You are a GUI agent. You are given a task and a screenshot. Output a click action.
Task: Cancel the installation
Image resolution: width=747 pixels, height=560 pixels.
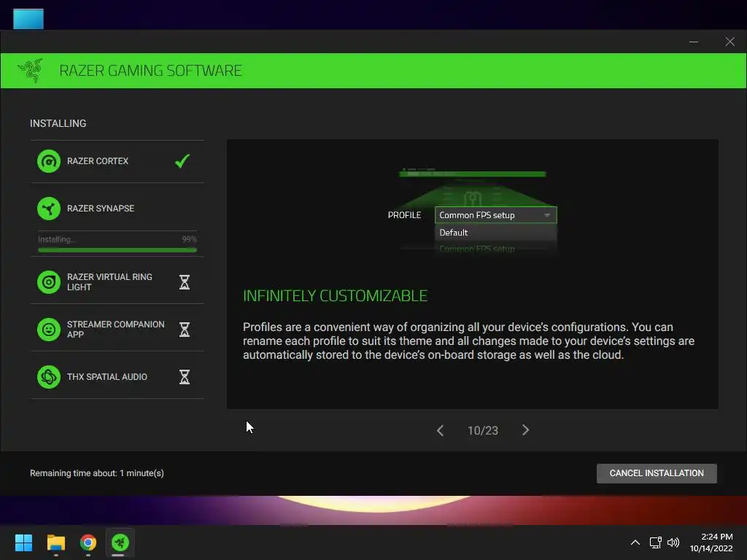[657, 473]
